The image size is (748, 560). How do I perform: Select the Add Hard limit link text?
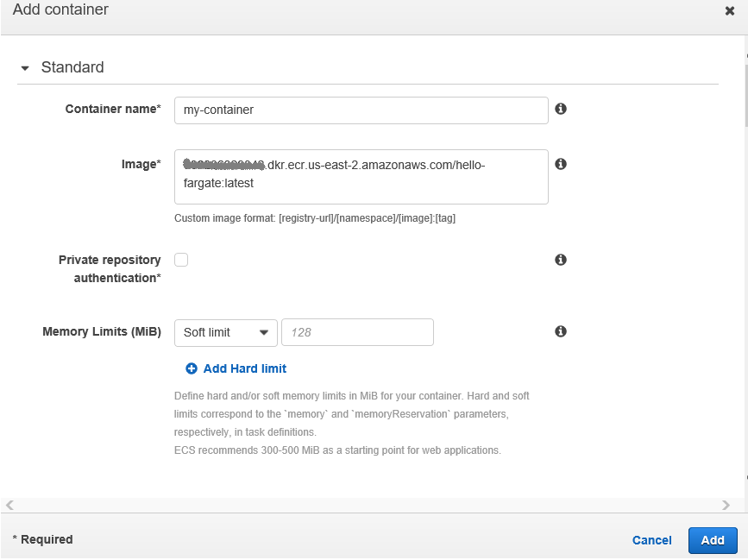click(x=245, y=368)
